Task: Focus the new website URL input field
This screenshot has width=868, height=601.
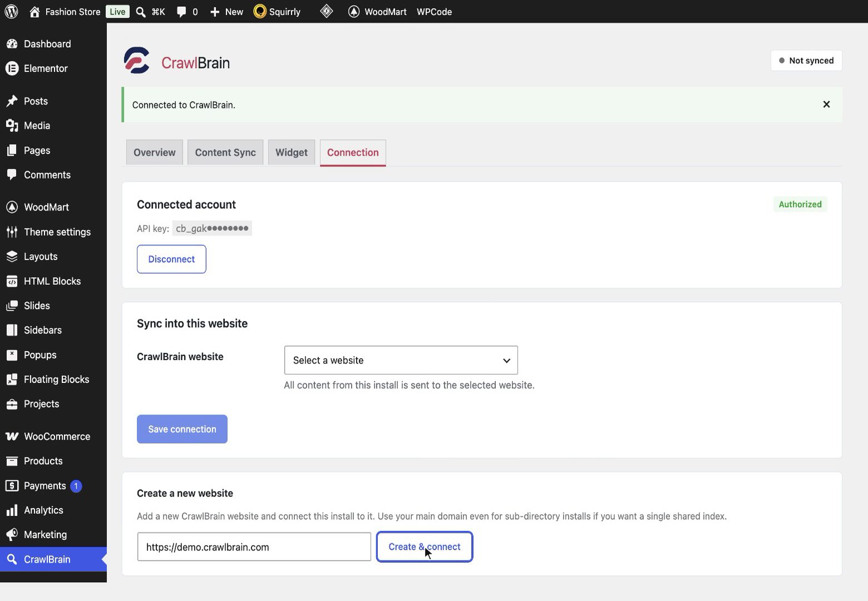Action: (254, 547)
